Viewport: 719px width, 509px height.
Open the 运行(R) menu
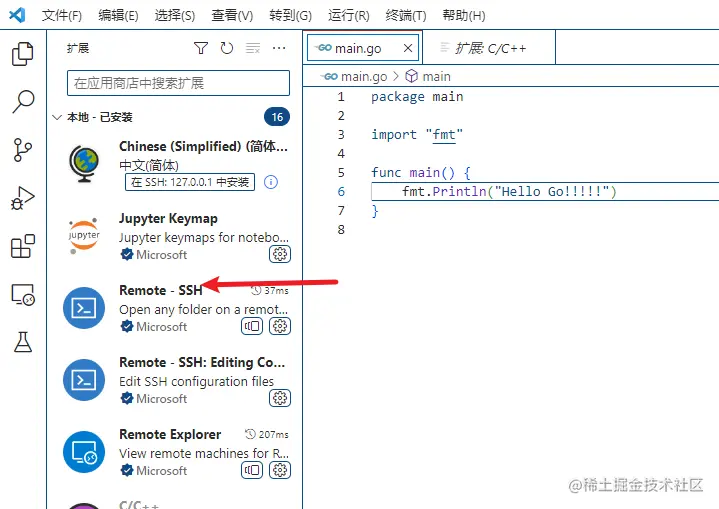click(348, 16)
